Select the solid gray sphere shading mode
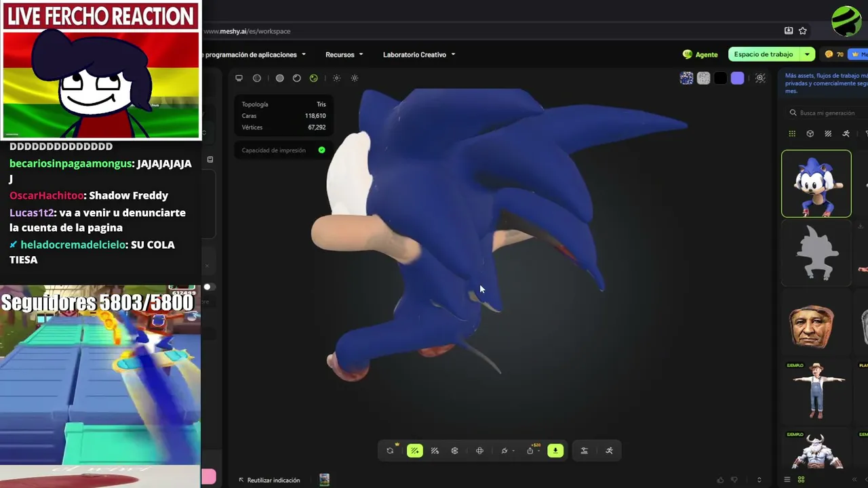This screenshot has width=868, height=488. click(x=279, y=78)
